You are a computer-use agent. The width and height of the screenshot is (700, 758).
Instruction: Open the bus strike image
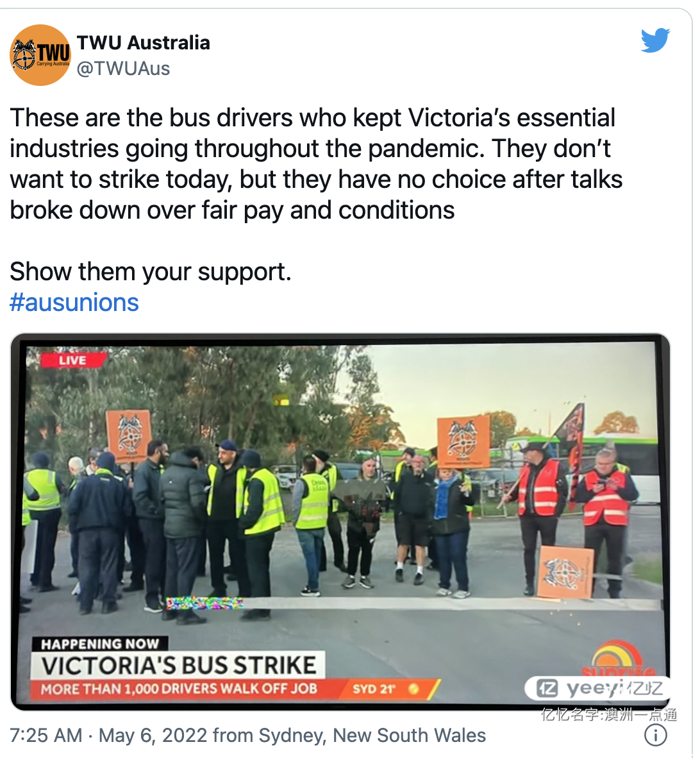click(340, 521)
